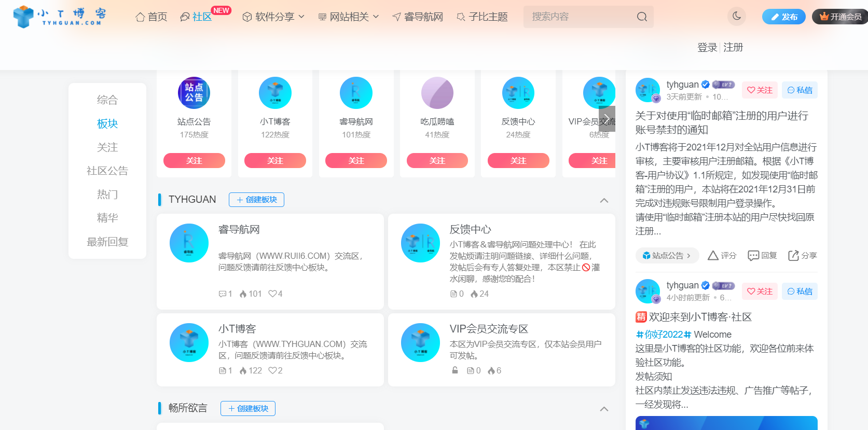Open the 站点公告 board icon

[194, 93]
